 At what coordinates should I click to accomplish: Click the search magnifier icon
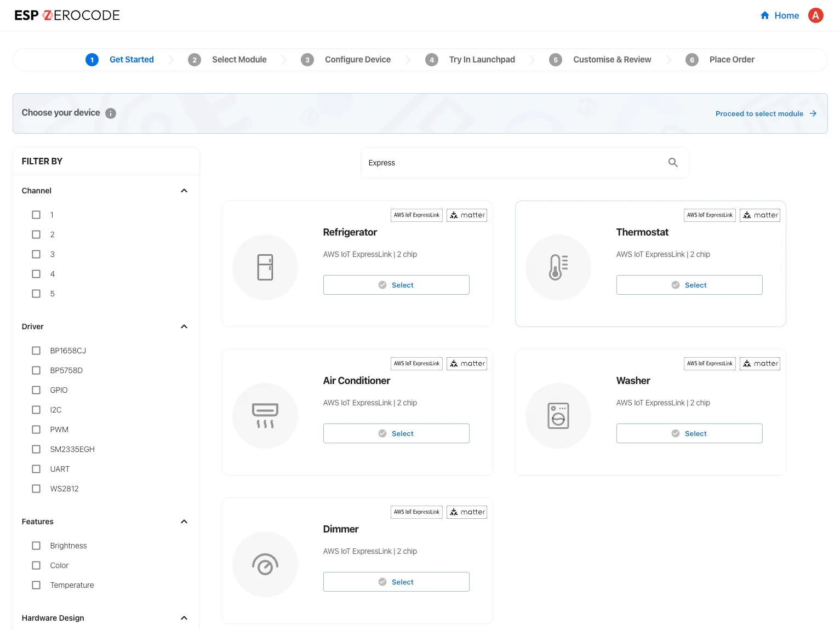(x=673, y=163)
